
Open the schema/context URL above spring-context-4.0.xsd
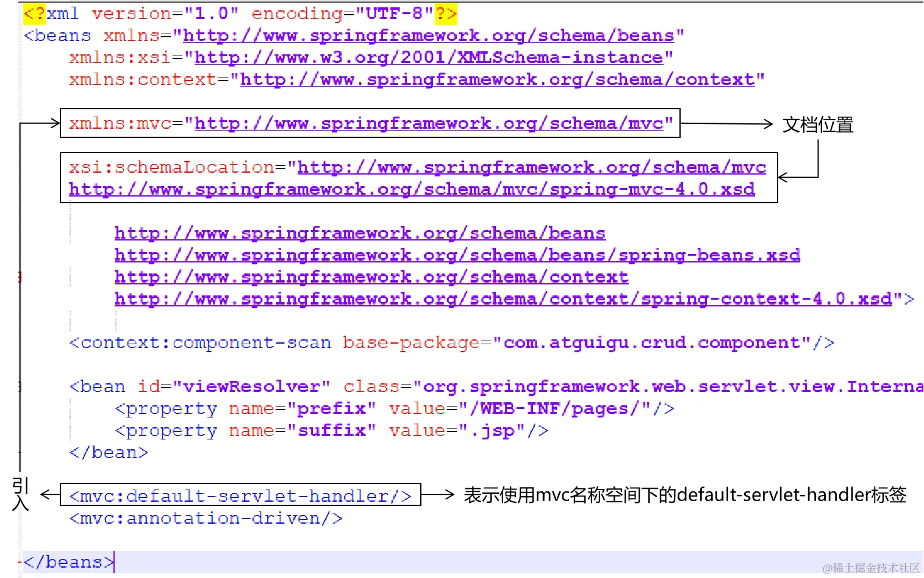[x=371, y=278]
